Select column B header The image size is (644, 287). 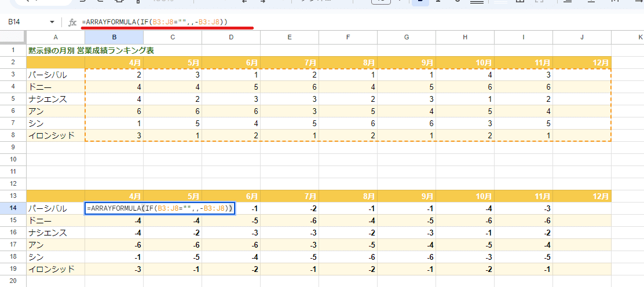click(x=114, y=38)
